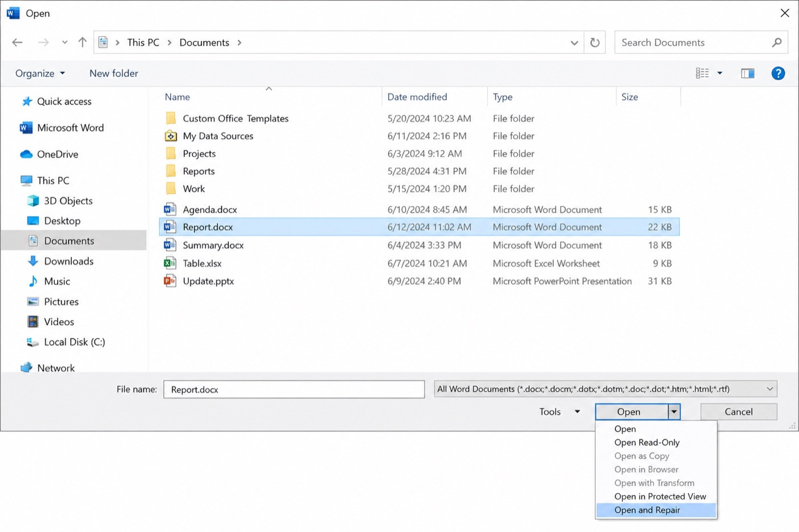799x532 pixels.
Task: Click inside the File name field
Action: point(294,389)
